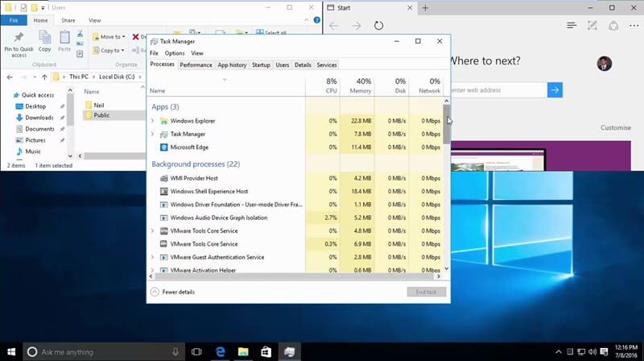The image size is (644, 361).
Task: Click the blue File tab in File Explorer
Action: point(14,20)
